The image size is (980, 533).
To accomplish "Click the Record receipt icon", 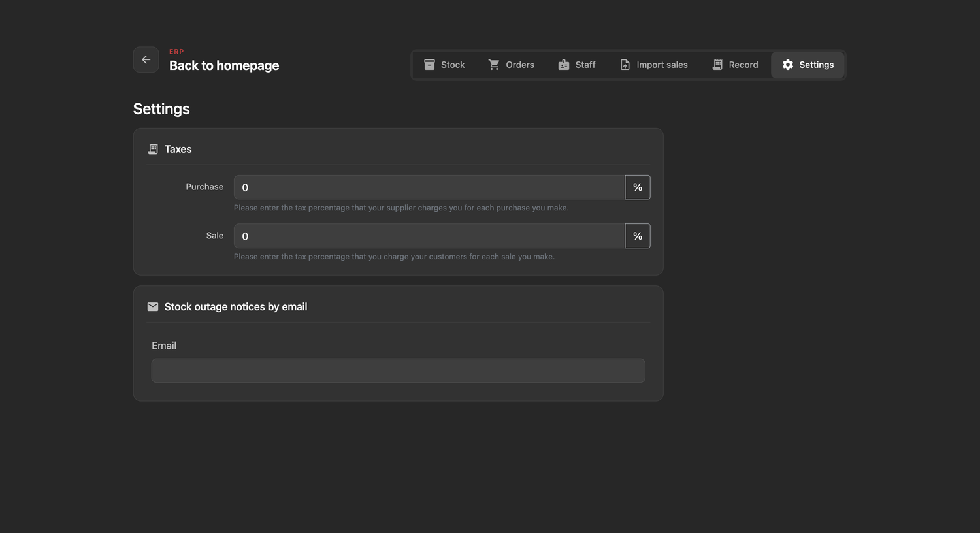I will (717, 65).
